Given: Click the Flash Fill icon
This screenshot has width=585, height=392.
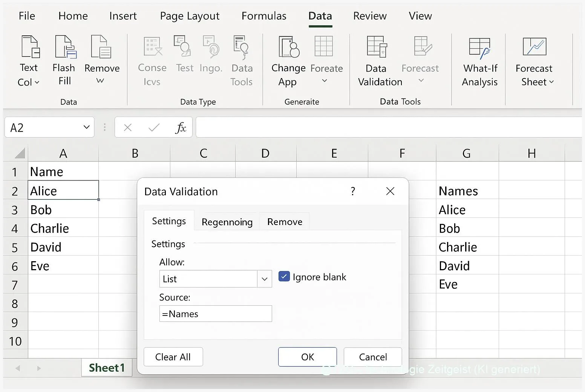Looking at the screenshot, I should click(x=65, y=47).
